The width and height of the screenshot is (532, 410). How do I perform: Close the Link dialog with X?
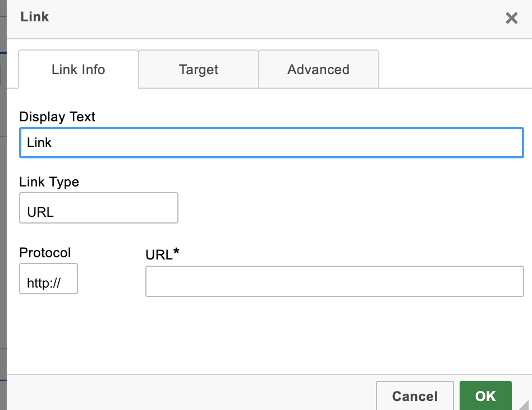click(511, 18)
